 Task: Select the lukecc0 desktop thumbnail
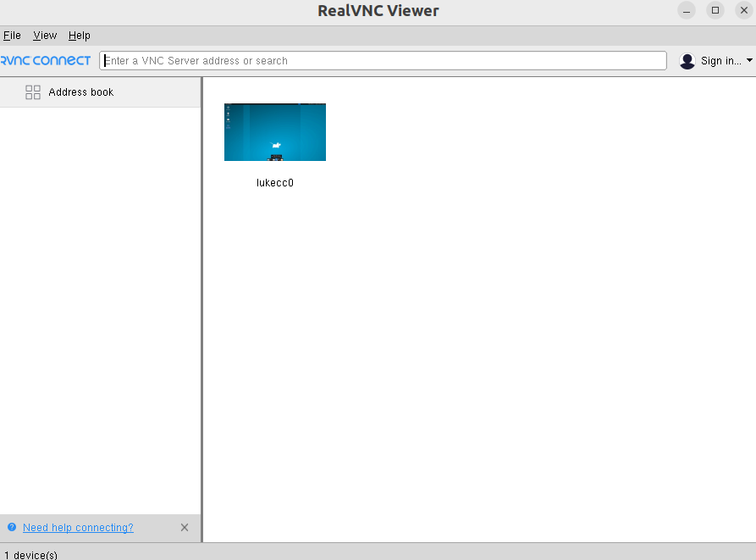click(275, 132)
